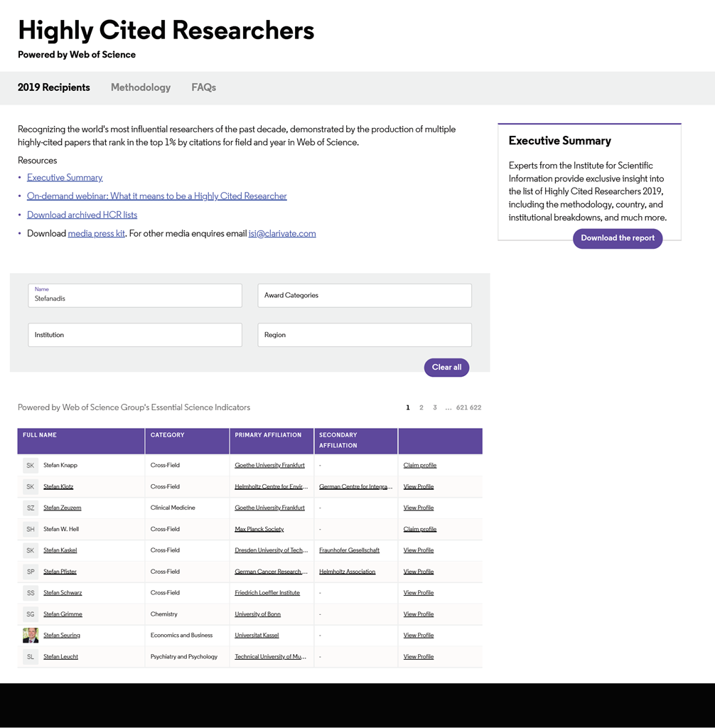Click Stefan Grimme's SG avatar icon
715x728 pixels.
tap(30, 614)
